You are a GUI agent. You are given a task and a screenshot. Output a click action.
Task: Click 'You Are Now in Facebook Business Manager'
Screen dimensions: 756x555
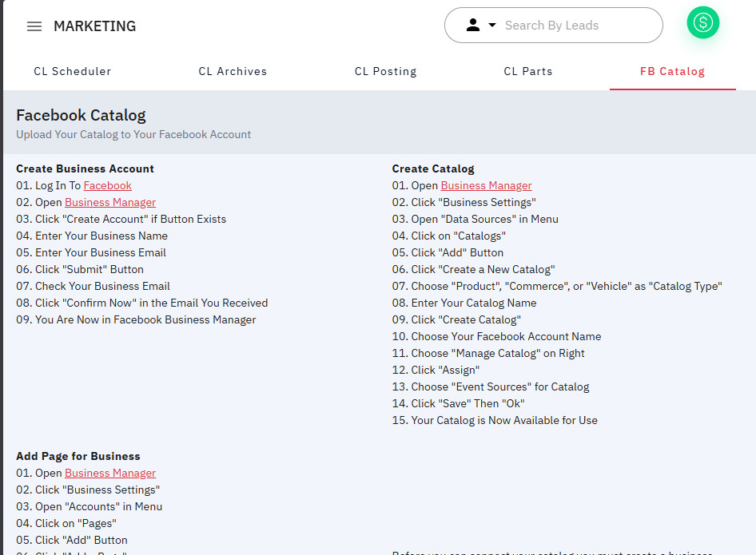136,320
